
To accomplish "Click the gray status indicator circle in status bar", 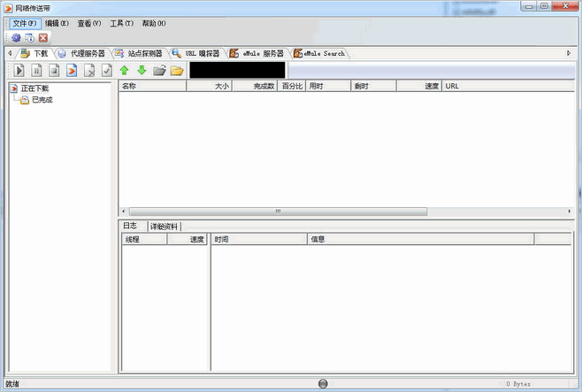I will [x=323, y=383].
